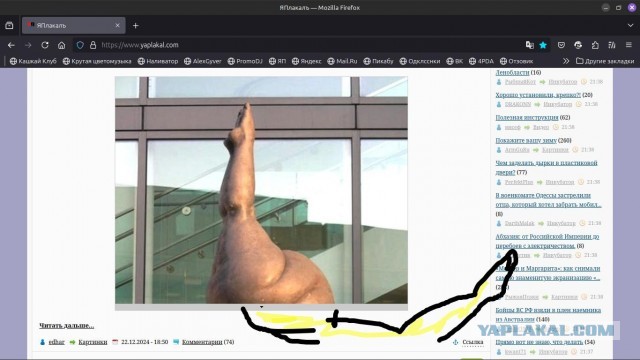The image size is (640, 360).
Task: Open the AlexGyver bookmark
Action: [x=203, y=61]
